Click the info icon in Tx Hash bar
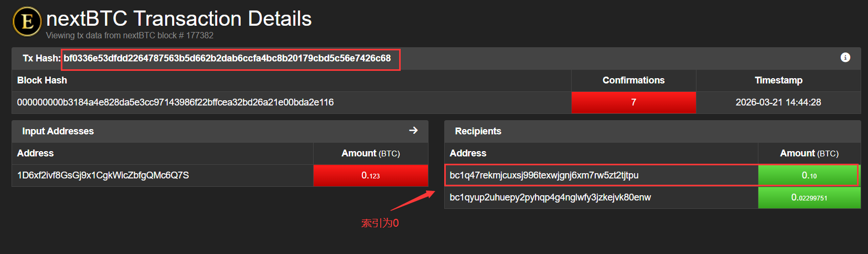868x254 pixels. coord(845,58)
